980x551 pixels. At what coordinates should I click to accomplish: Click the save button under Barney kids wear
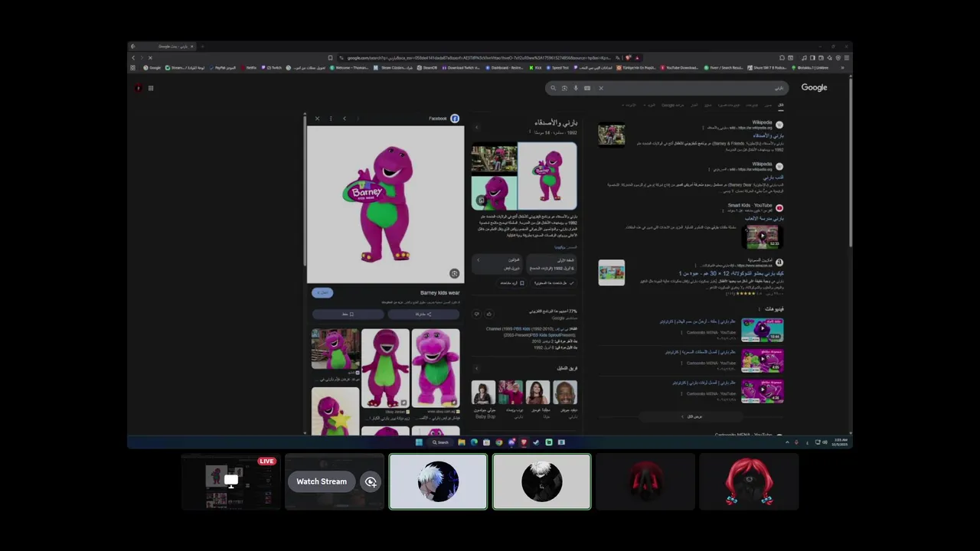(x=348, y=314)
